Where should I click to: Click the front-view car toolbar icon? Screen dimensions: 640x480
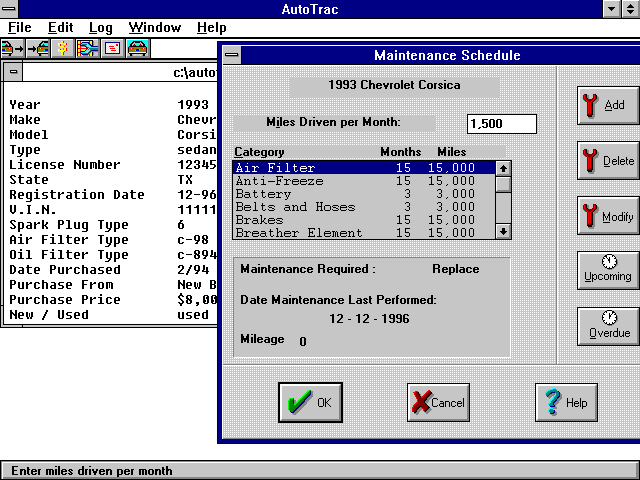(x=138, y=48)
